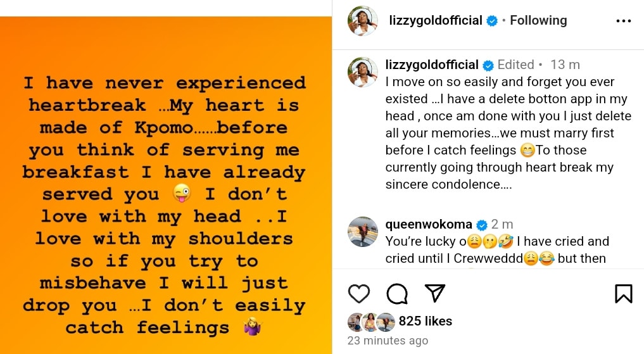Click the lizzygoldofficial username in the header
Viewport: 644px width, 354px height.
coord(436,20)
